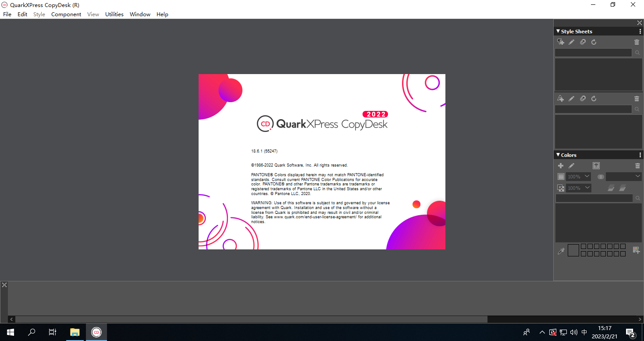Viewport: 644px width, 341px height.
Task: Open Task View from the taskbar
Action: (x=53, y=332)
